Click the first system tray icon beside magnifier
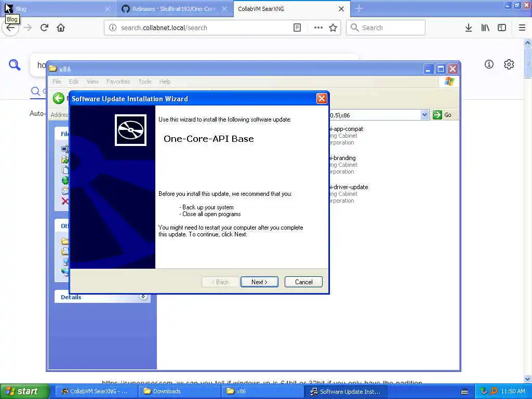 tap(484, 391)
